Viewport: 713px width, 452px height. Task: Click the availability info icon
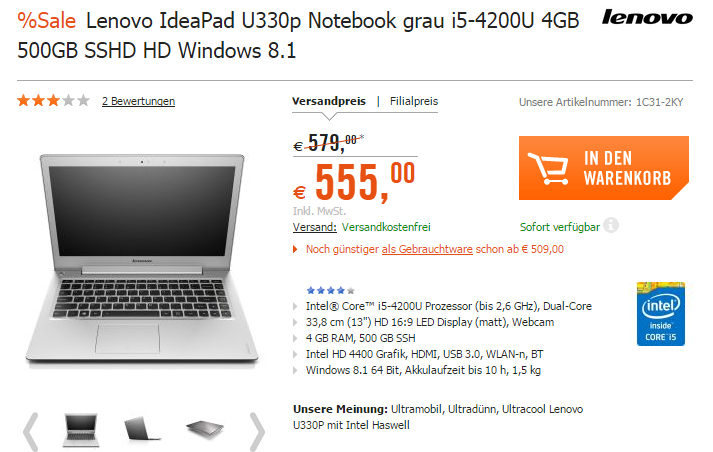tap(611, 225)
